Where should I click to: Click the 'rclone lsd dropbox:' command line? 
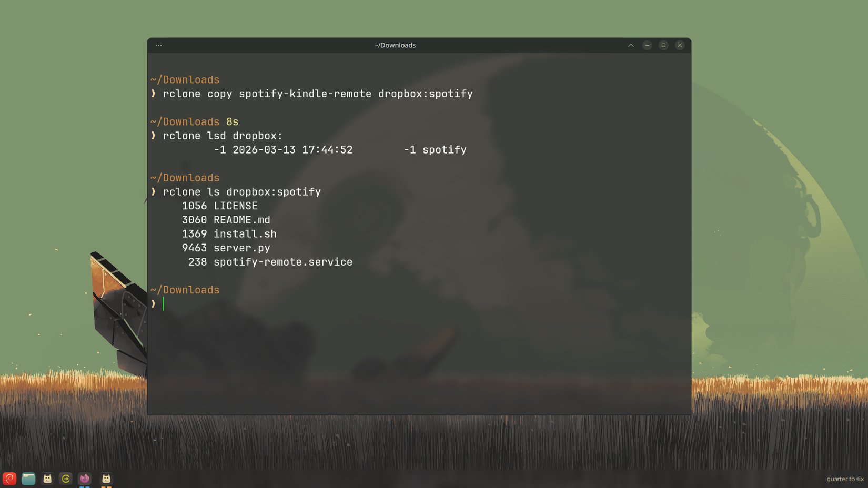tap(223, 136)
